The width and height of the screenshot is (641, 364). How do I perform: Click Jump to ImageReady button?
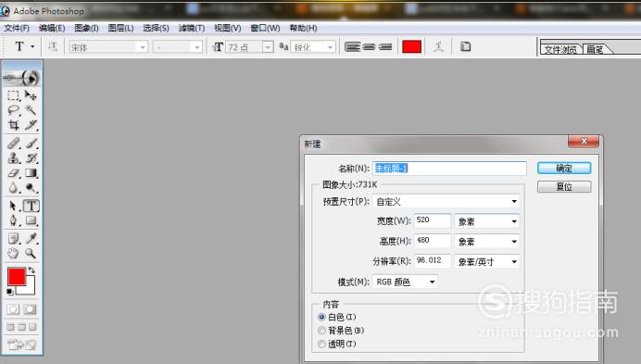[x=21, y=345]
